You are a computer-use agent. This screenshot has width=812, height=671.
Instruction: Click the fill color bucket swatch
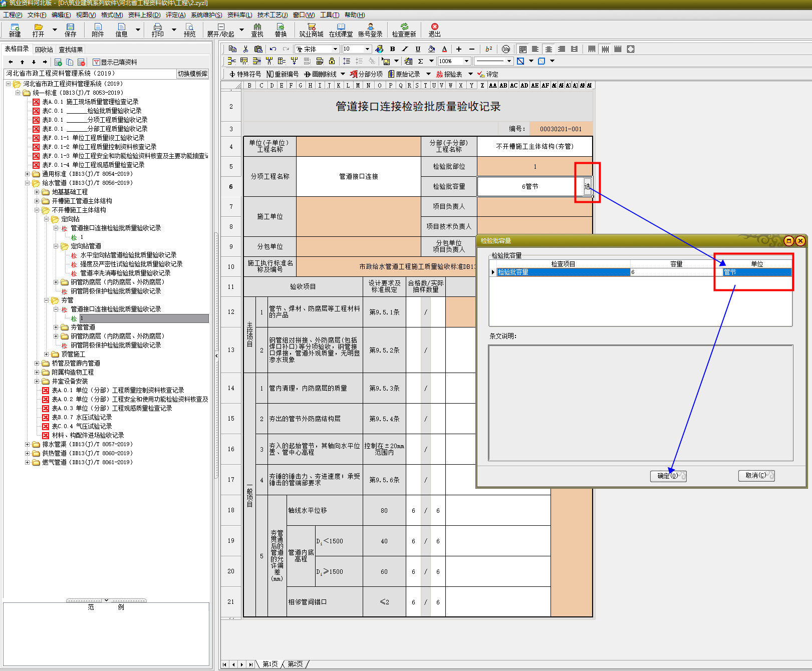(x=431, y=49)
